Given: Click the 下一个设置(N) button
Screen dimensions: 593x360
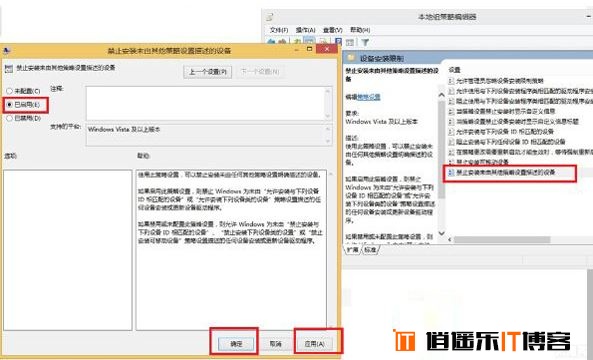Looking at the screenshot, I should pos(260,72).
